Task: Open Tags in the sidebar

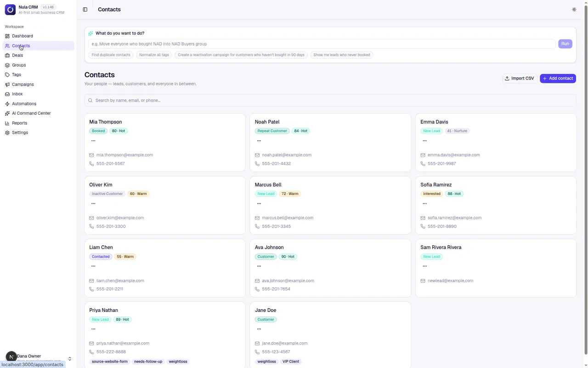Action: pos(39,75)
